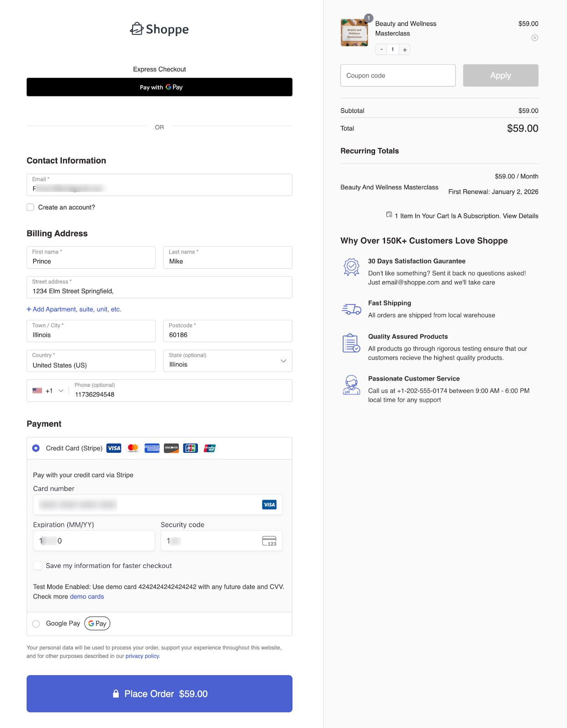Screen dimensions: 567x728
Task: Increase product quantity with plus button
Action: [x=405, y=50]
